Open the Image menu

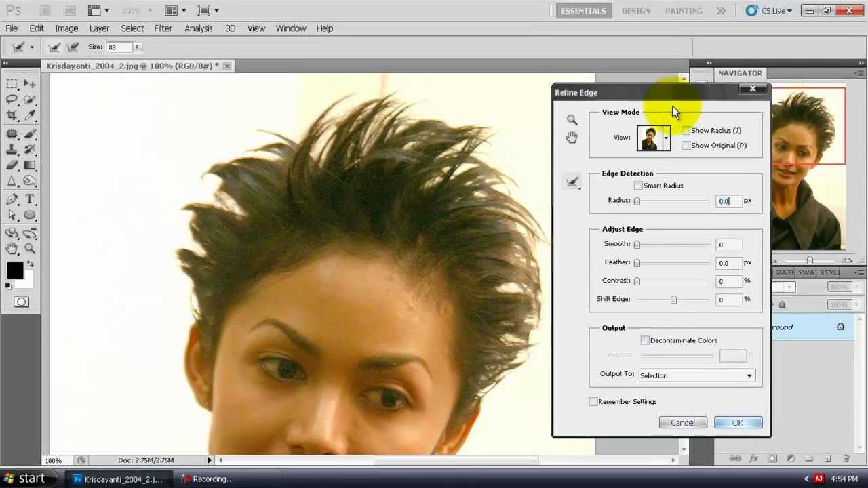pos(66,28)
